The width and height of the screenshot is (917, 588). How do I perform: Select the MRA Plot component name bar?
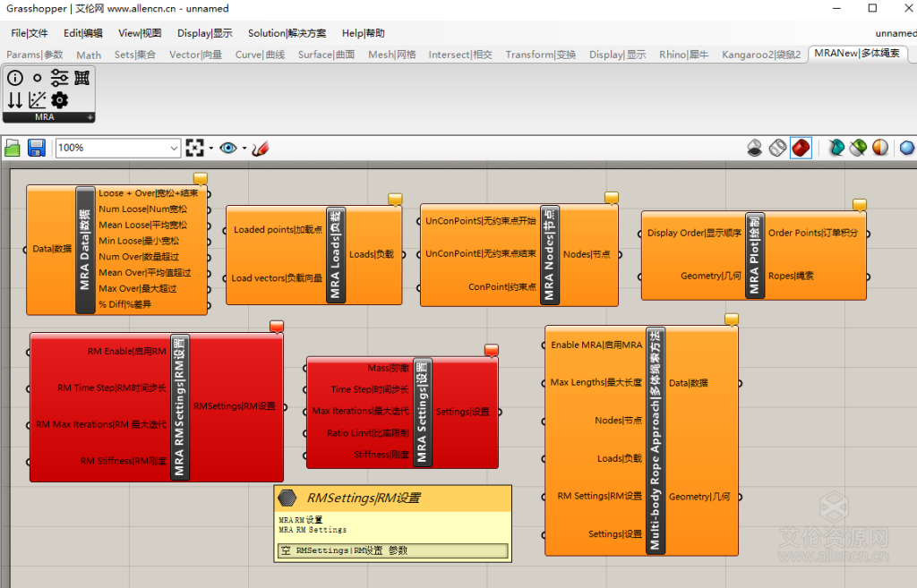(754, 255)
